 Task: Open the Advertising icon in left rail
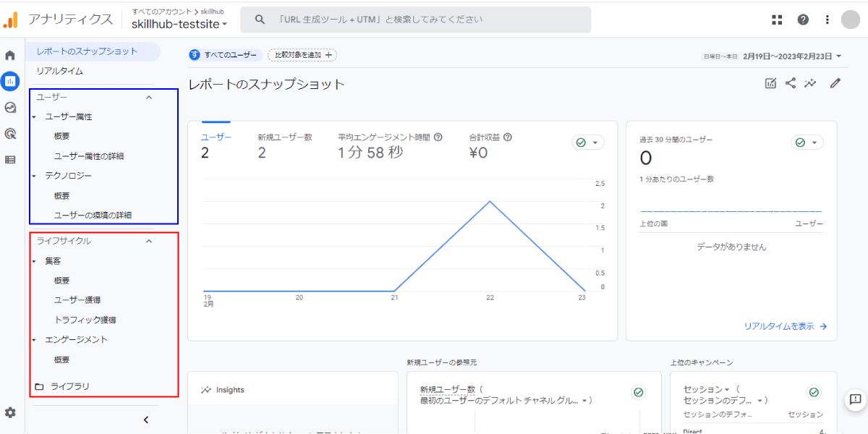(10, 133)
